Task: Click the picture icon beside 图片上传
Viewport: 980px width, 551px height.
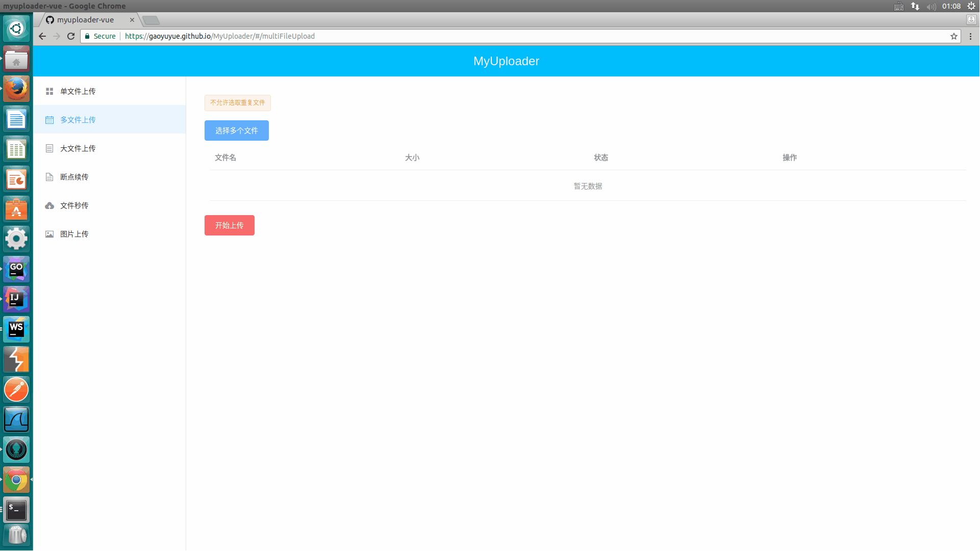Action: (49, 234)
